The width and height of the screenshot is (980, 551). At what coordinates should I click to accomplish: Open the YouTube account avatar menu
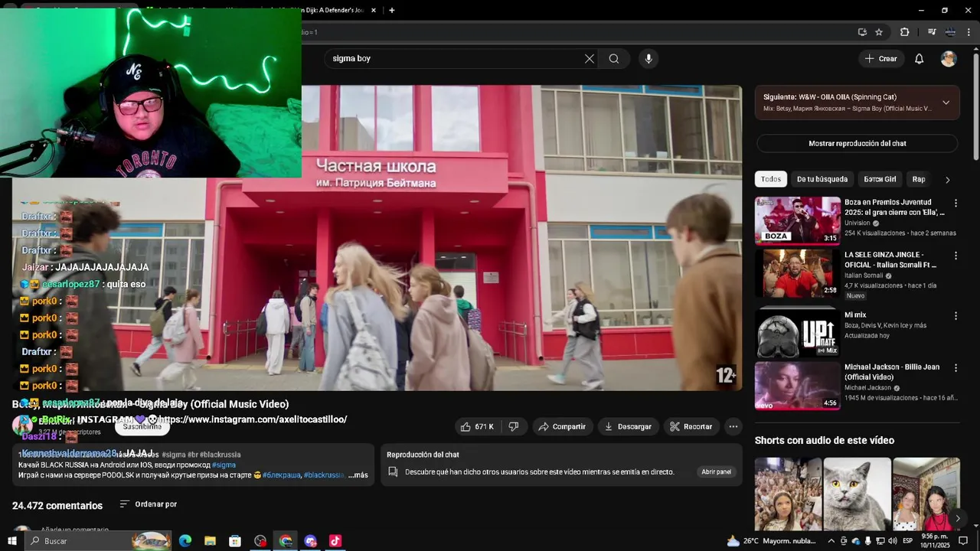[x=949, y=59]
